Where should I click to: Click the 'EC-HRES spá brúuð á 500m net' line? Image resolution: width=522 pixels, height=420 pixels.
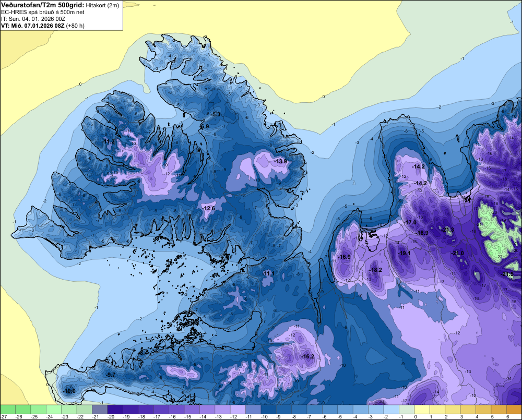43,12
